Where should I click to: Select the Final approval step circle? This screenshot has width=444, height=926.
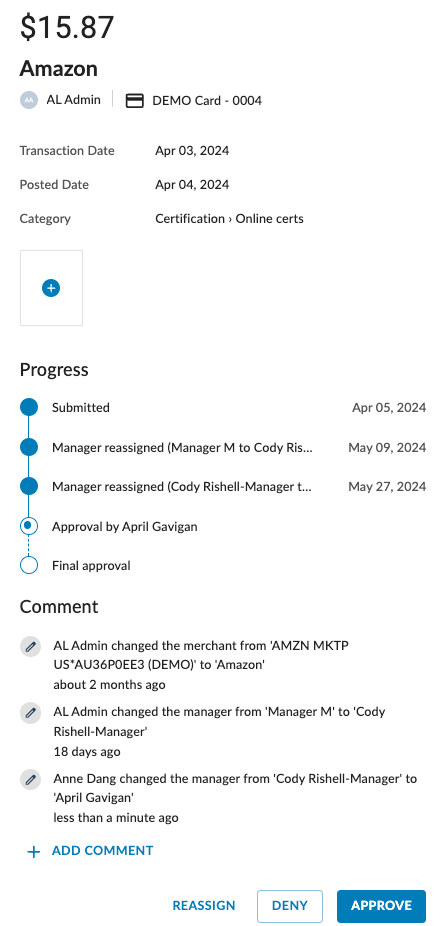click(29, 565)
